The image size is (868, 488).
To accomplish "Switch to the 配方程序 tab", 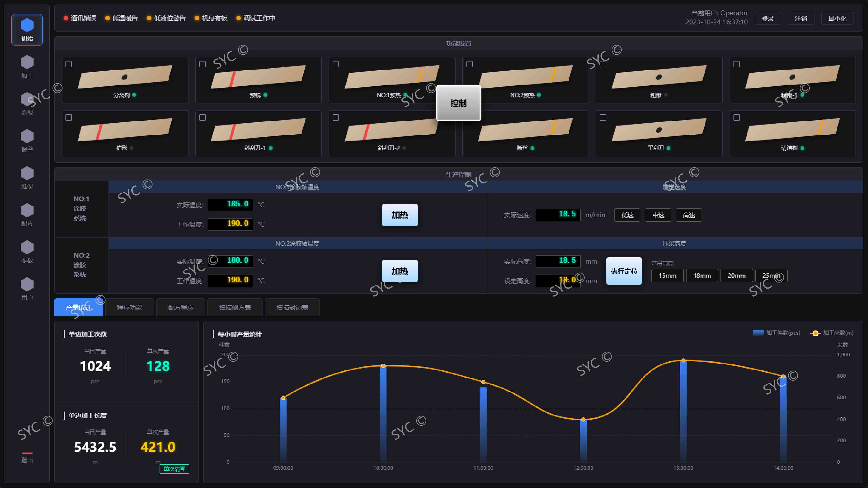I will point(181,307).
